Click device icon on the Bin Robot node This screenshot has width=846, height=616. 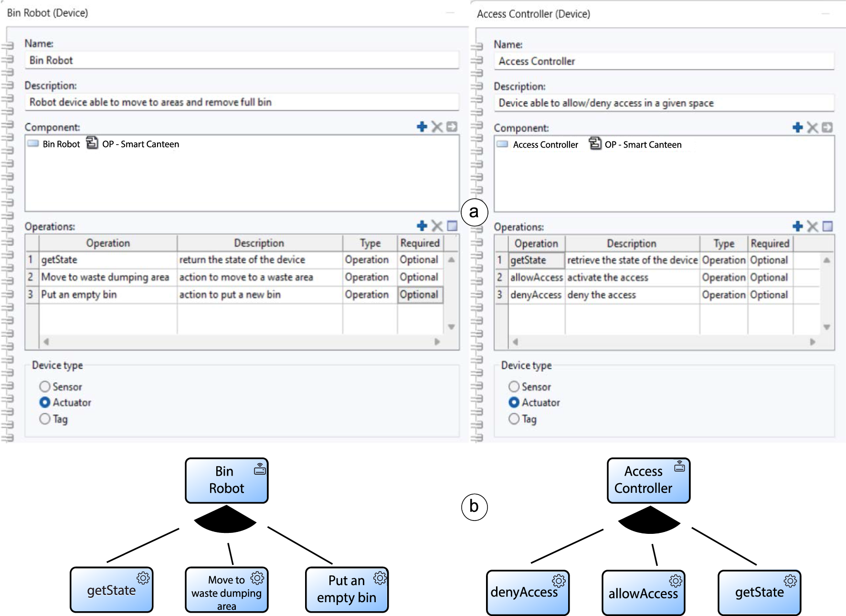pyautogui.click(x=260, y=469)
